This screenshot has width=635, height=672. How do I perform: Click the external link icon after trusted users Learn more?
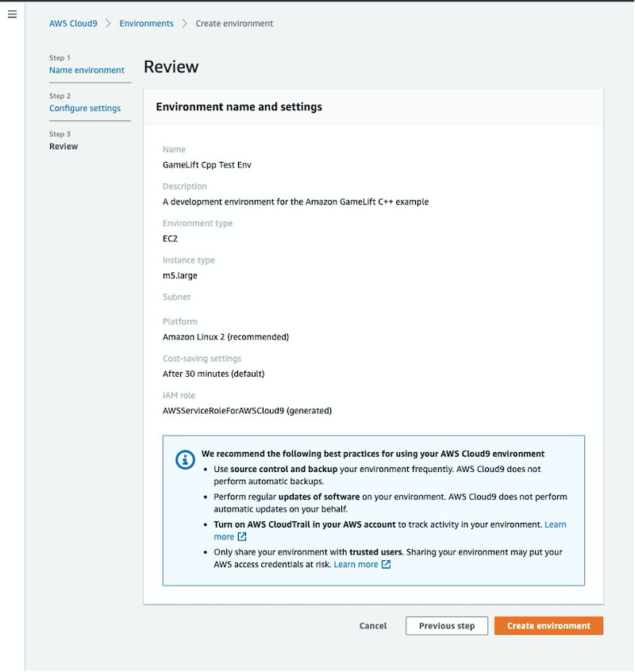385,564
